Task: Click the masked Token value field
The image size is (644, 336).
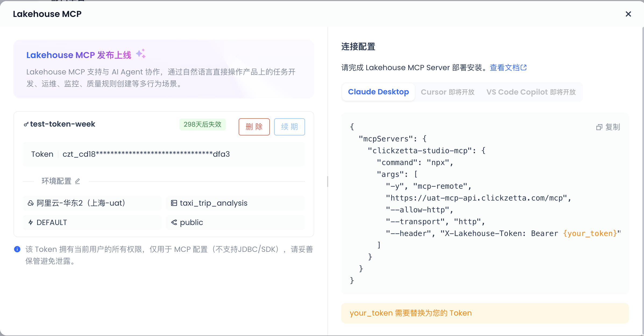Action: pyautogui.click(x=146, y=154)
